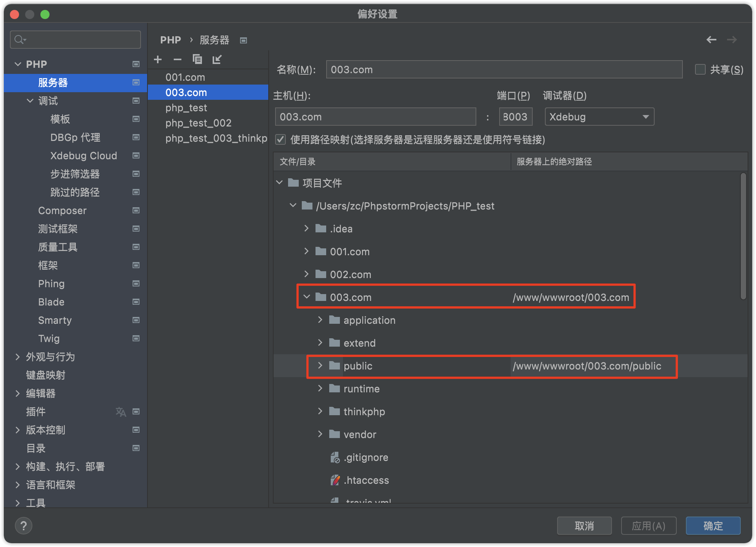Open the Composer settings page
This screenshot has height=547, width=756.
pyautogui.click(x=62, y=211)
